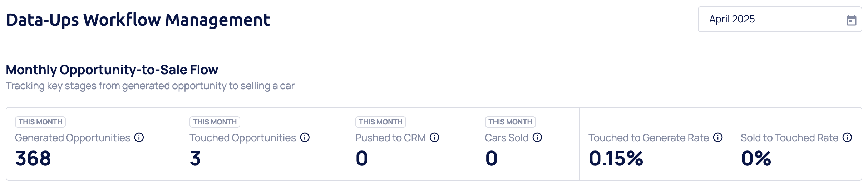This screenshot has width=868, height=189.
Task: Click the 0% sold to touched rate
Action: [x=756, y=158]
